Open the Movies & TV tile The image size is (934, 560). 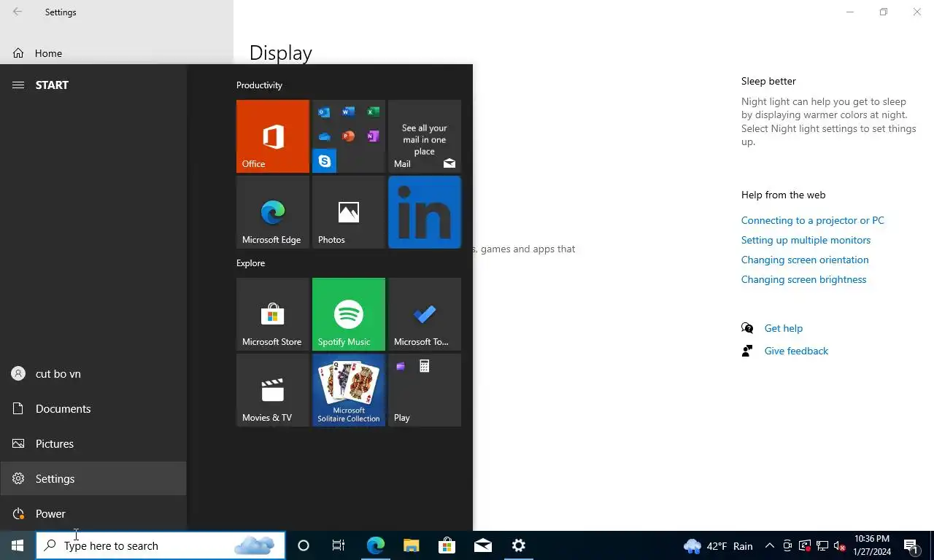273,390
